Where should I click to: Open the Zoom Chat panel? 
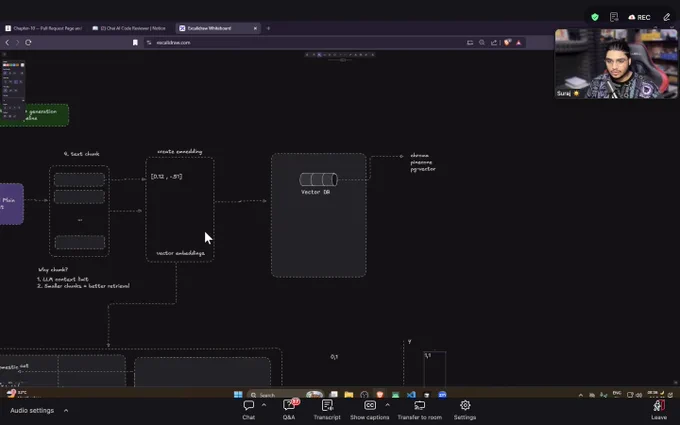tap(248, 410)
